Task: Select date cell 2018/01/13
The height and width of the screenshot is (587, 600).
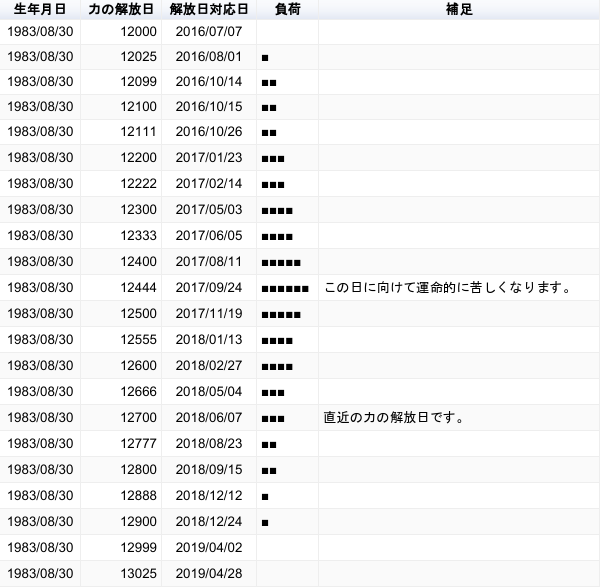Action: [209, 339]
